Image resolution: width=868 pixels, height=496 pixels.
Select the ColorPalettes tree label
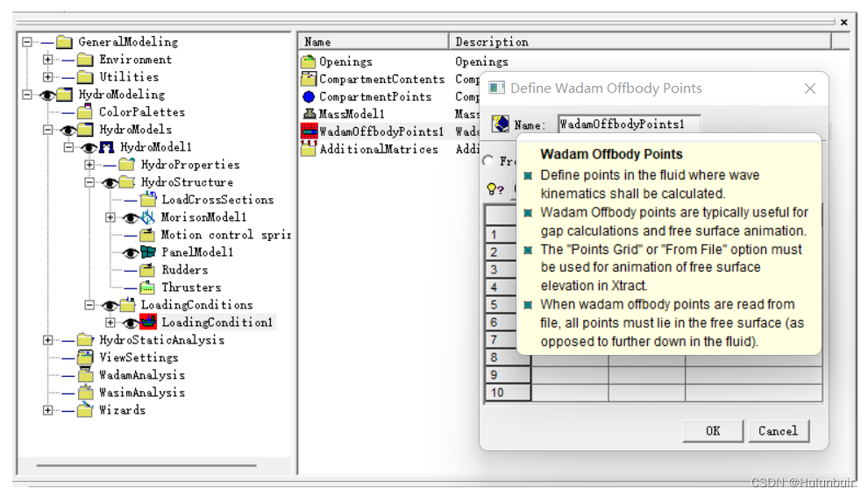(x=142, y=112)
